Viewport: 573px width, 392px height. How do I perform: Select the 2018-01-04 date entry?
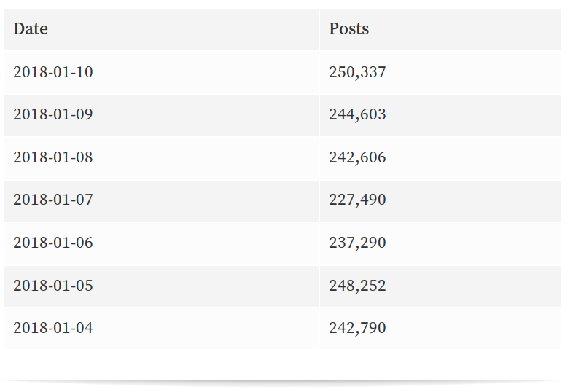pos(53,328)
